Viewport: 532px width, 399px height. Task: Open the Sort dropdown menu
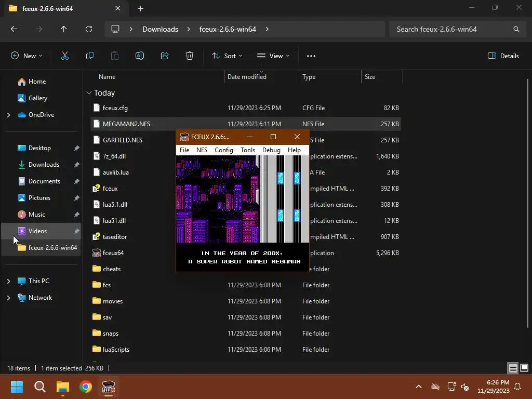227,56
